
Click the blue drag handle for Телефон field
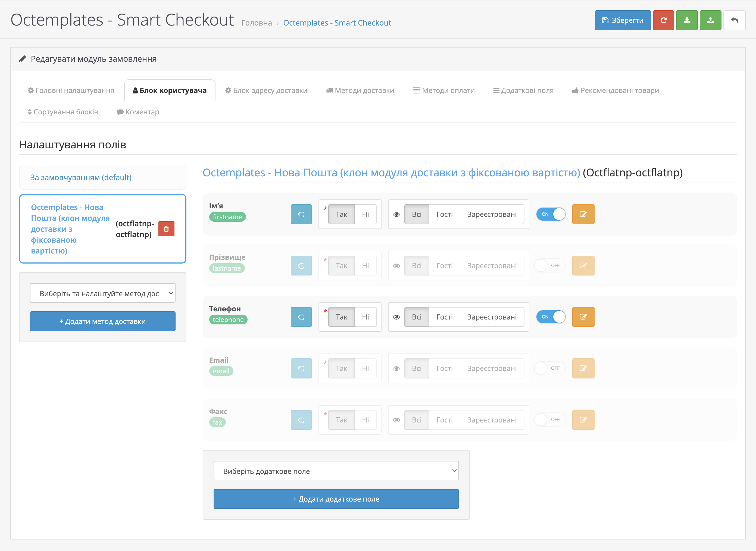coord(301,317)
